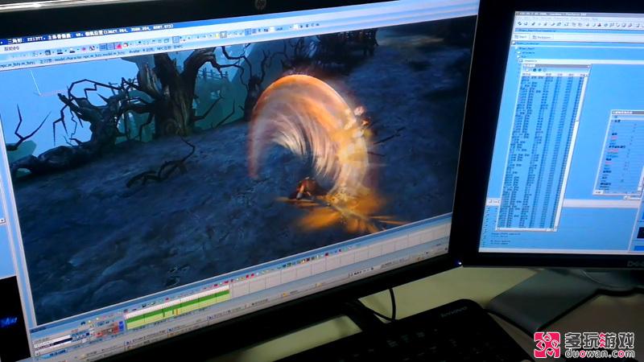Click the "Avatar" label in the left monitor toolbar

click(134, 52)
